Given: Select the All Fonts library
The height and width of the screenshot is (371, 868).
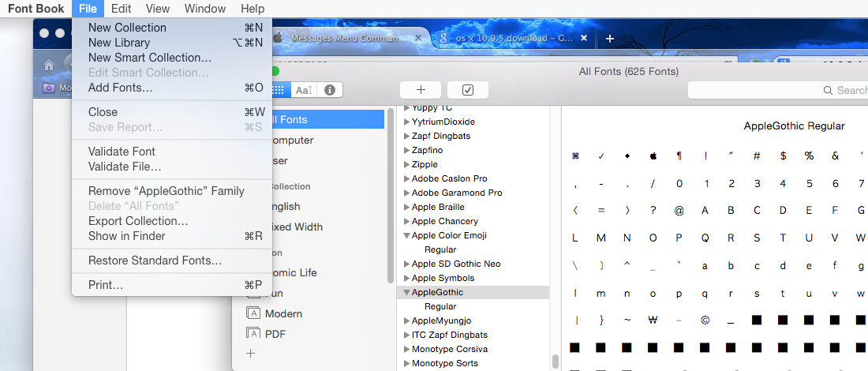Looking at the screenshot, I should tap(327, 120).
